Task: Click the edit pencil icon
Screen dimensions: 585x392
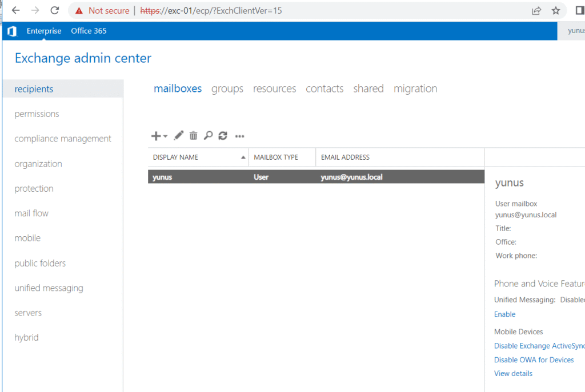Action: [x=179, y=136]
